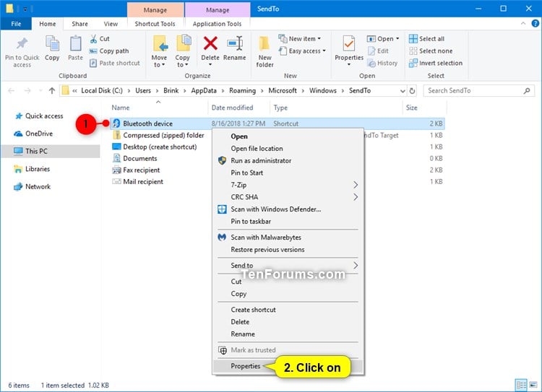The height and width of the screenshot is (392, 542).
Task: Click the Back navigation arrow
Action: click(11, 90)
